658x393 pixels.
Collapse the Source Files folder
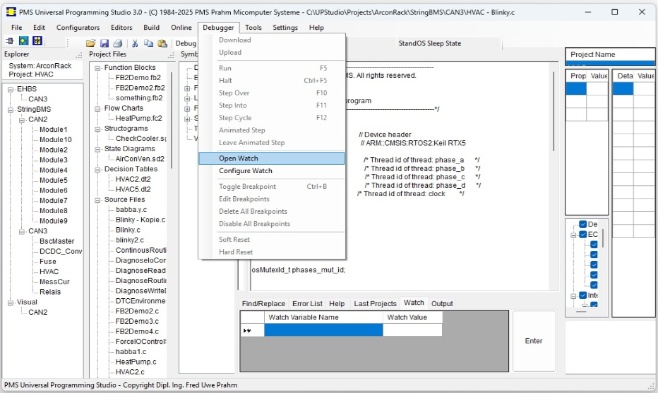click(97, 200)
